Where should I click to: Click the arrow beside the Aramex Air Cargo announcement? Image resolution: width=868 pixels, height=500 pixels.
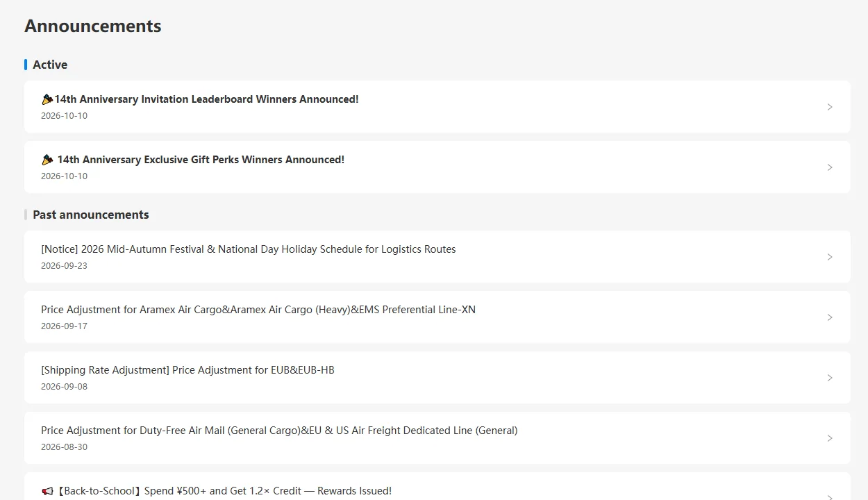[x=830, y=317]
